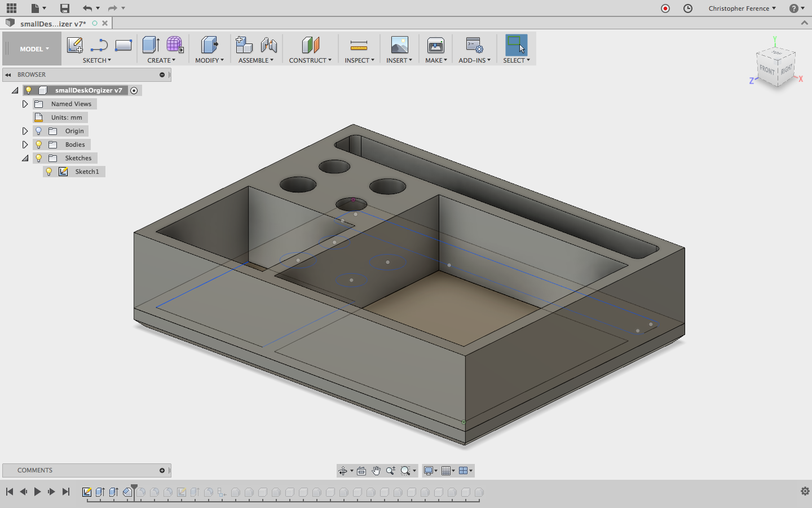Open the job status clock icon

pos(688,8)
